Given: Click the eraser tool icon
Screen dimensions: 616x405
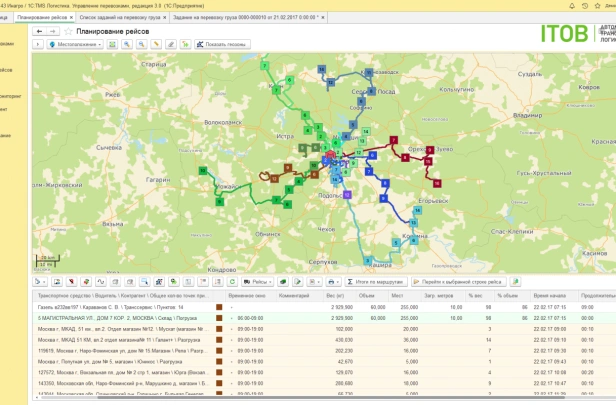Looking at the screenshot, I should click(x=170, y=44).
